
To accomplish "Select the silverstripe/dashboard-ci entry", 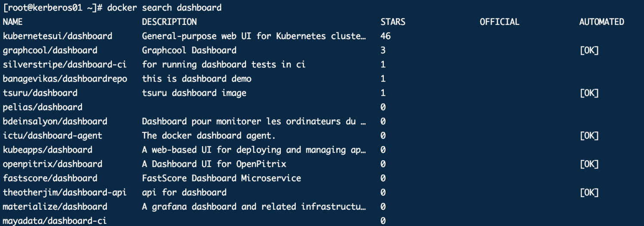I will (x=65, y=64).
